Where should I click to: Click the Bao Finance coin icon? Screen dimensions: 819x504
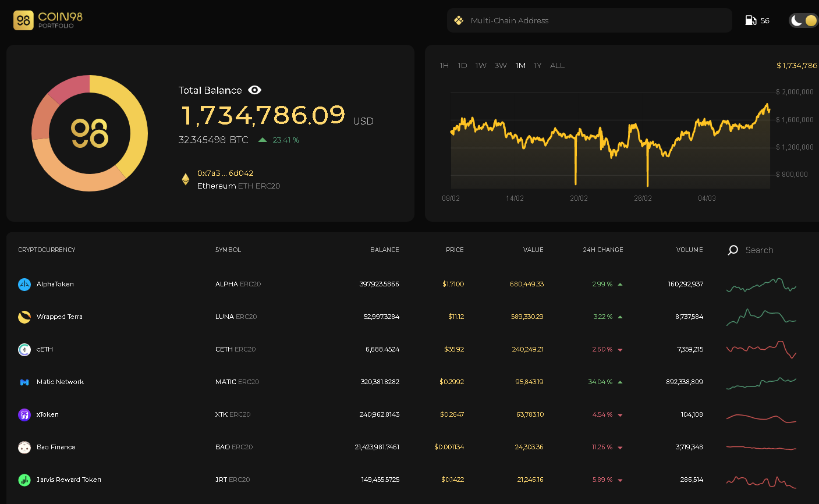click(x=24, y=447)
